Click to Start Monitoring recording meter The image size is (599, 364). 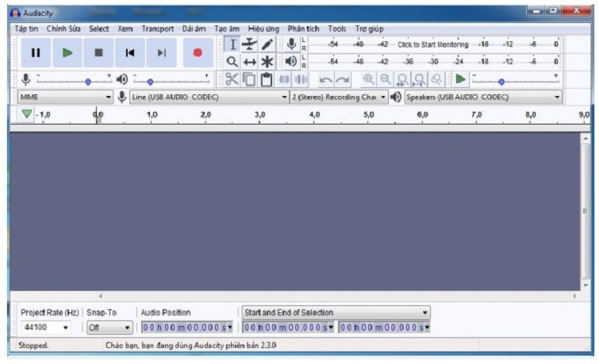point(432,45)
